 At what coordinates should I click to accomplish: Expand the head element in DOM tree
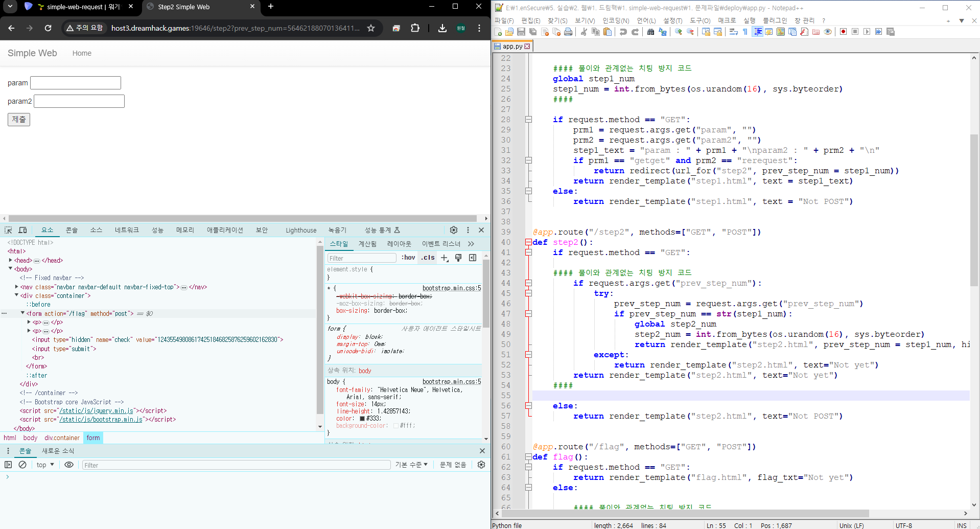(10, 260)
